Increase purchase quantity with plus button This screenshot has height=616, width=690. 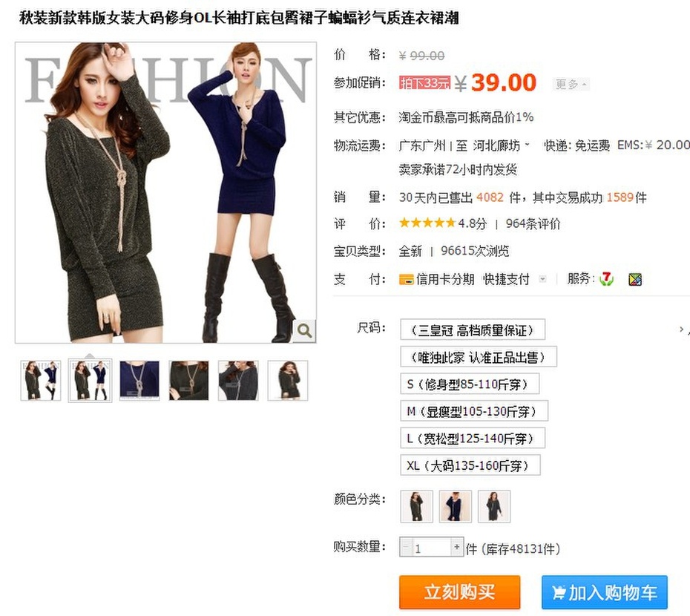coord(457,547)
